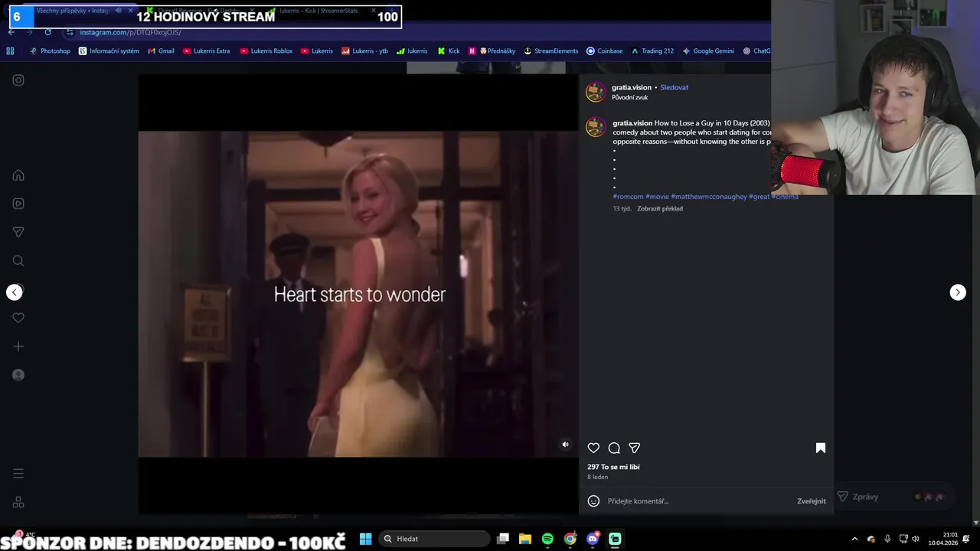Open Notifications heart in the sidebar
Screen dimensions: 980x551
18,318
